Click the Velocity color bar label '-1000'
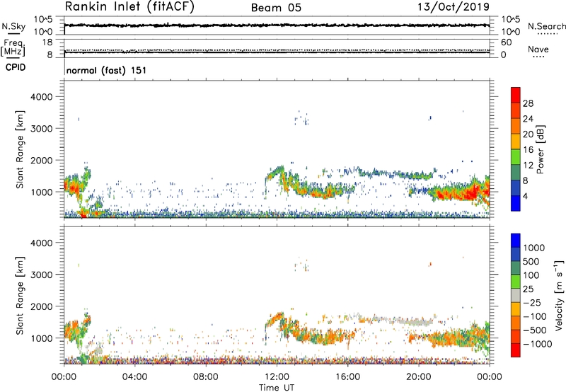Screen dimensions: 566x392 538,344
